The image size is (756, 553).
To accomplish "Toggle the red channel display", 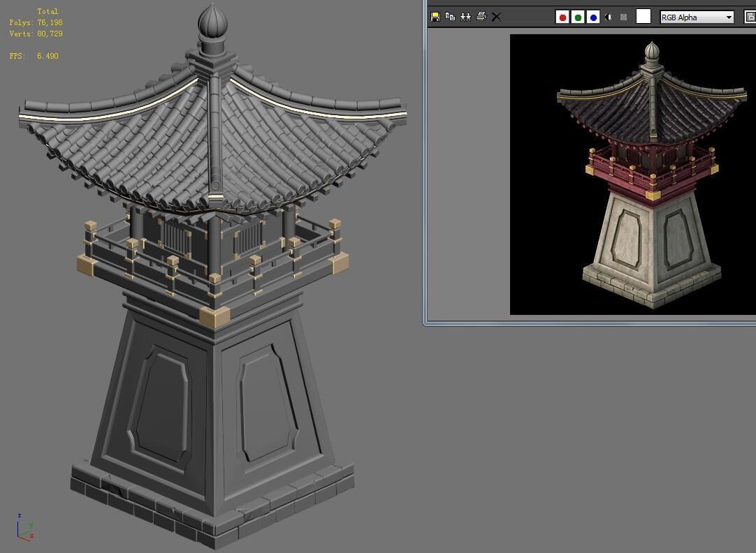I will [562, 17].
